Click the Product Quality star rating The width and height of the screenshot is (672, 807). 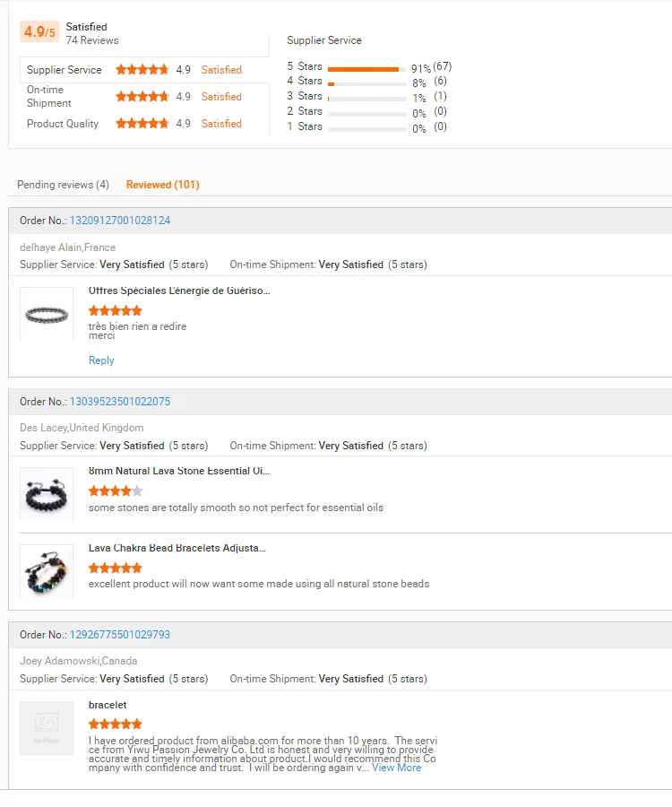tap(142, 123)
